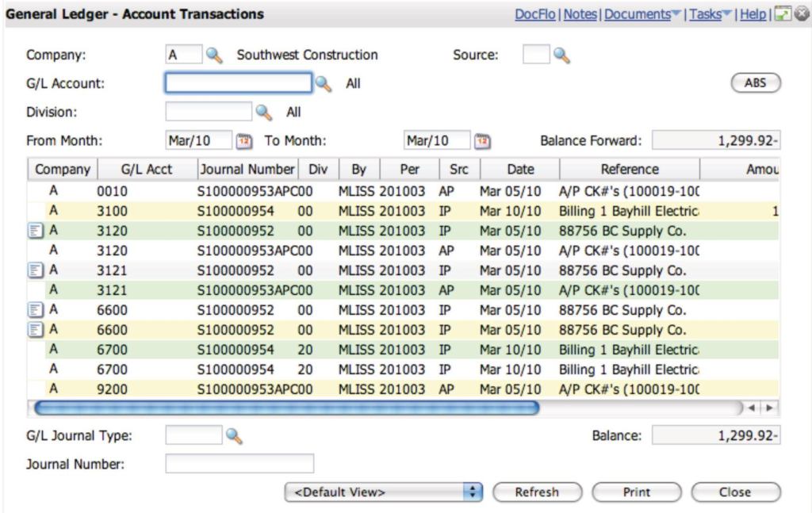Click note icon on the 3121 IP row
The image size is (812, 513).
(36, 270)
